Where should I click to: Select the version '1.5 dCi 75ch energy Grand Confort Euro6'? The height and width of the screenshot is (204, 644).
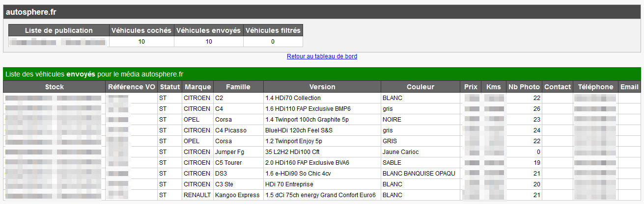point(320,195)
